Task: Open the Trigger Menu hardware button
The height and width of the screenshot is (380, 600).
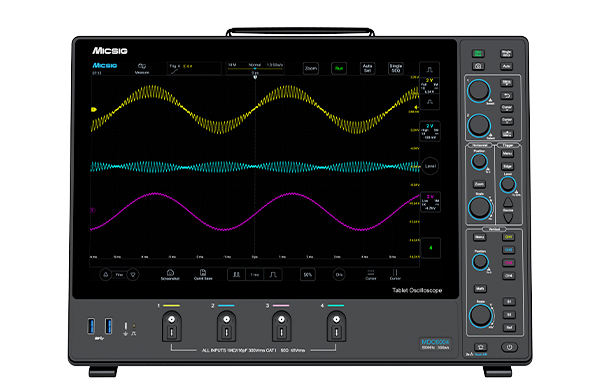Action: [507, 154]
